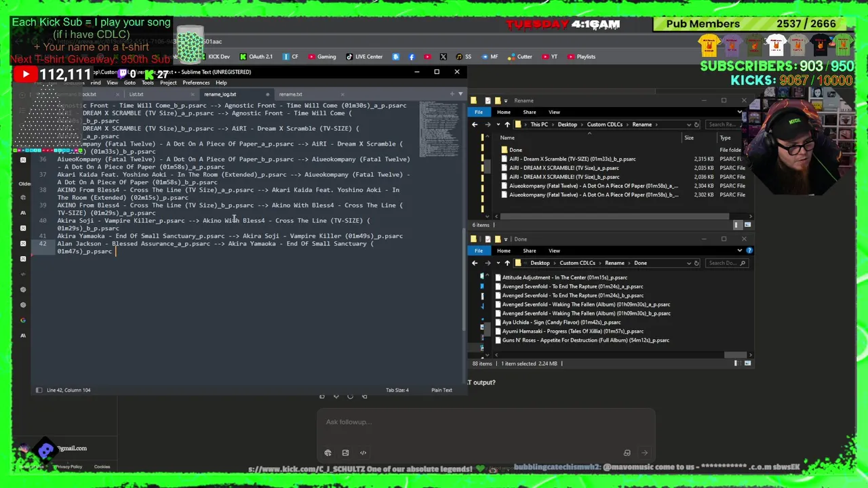Open the OAuth 2.1 bookmark
Viewport: 868px width, 488px height.
(x=256, y=57)
